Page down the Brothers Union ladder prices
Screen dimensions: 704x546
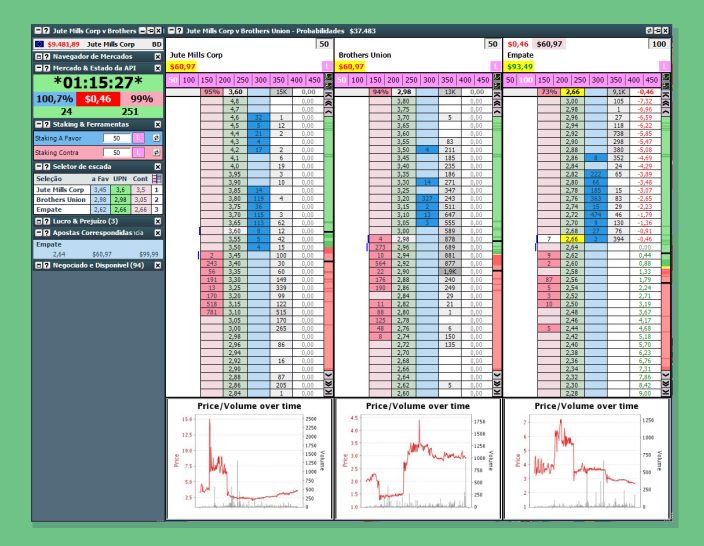(x=497, y=383)
